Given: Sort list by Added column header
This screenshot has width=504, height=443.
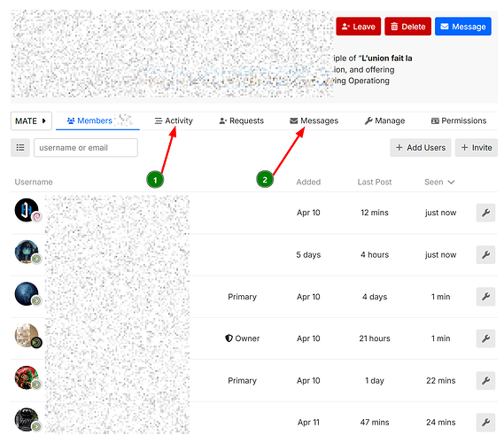Looking at the screenshot, I should tap(308, 182).
